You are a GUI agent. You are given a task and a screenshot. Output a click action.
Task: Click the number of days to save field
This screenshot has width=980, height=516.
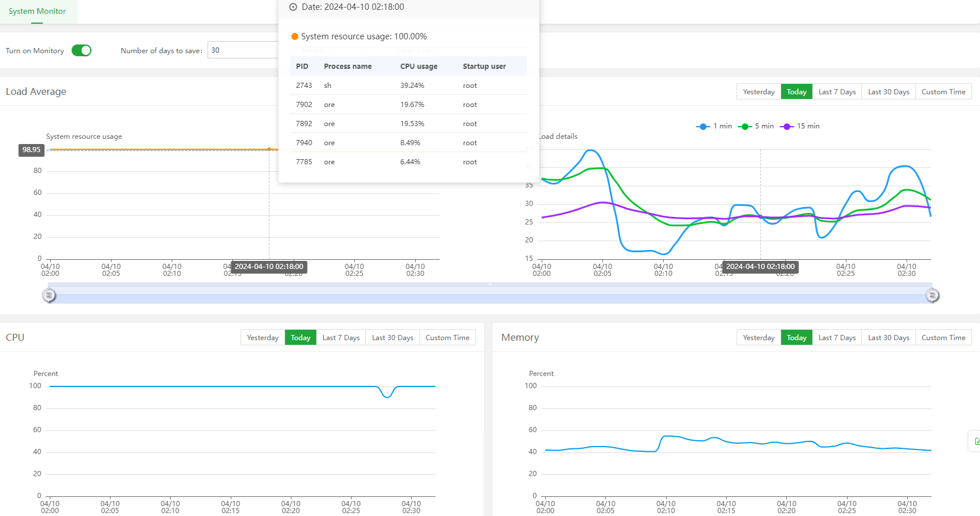[x=243, y=50]
